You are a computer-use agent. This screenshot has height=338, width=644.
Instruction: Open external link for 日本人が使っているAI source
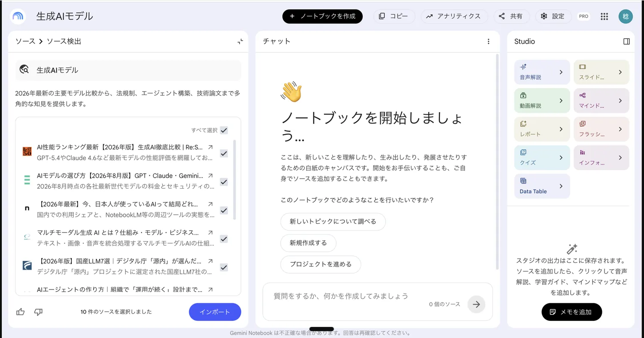(x=210, y=204)
